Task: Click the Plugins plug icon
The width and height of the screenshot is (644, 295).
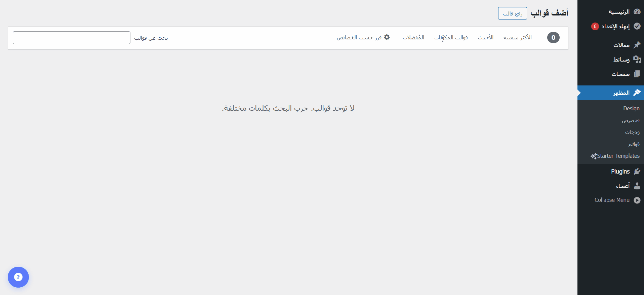Action: [637, 172]
